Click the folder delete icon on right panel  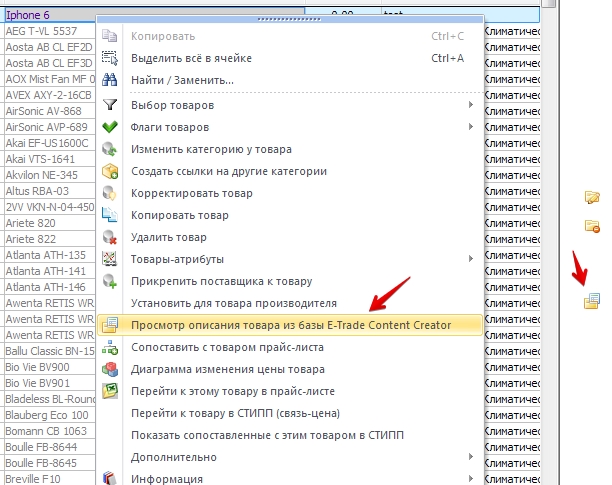click(x=592, y=226)
